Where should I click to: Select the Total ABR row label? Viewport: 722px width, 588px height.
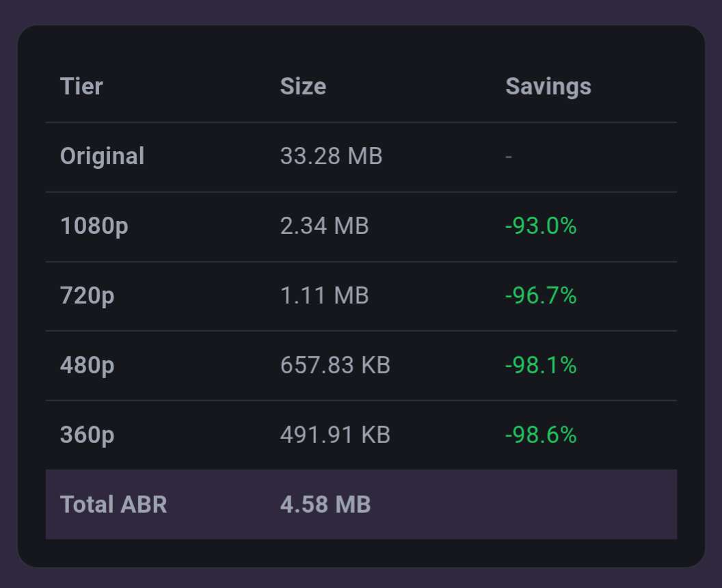[113, 505]
